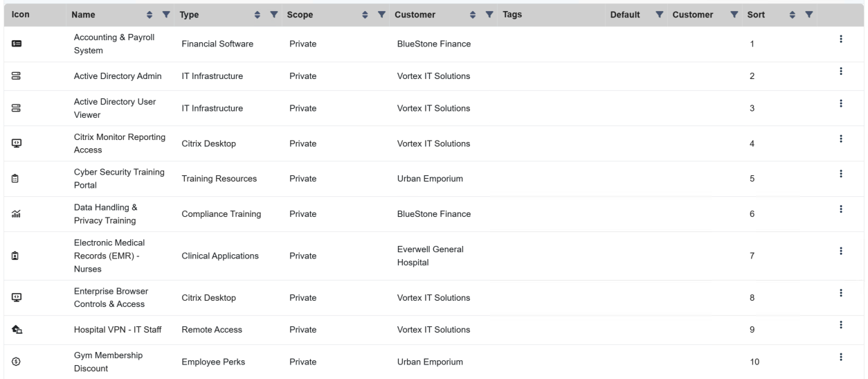
Task: Click the Data Handling & Privacy Training chart icon
Action: tap(17, 214)
